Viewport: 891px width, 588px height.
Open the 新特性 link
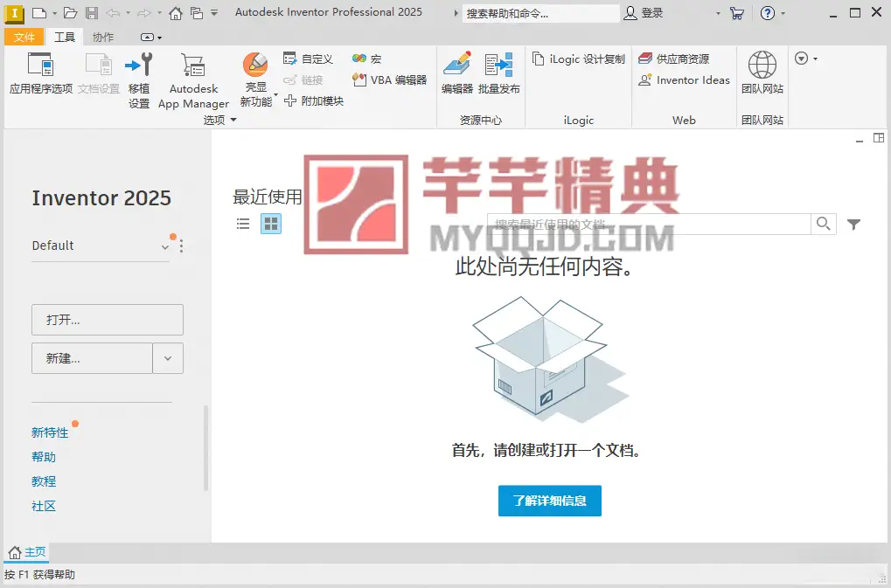click(x=50, y=432)
